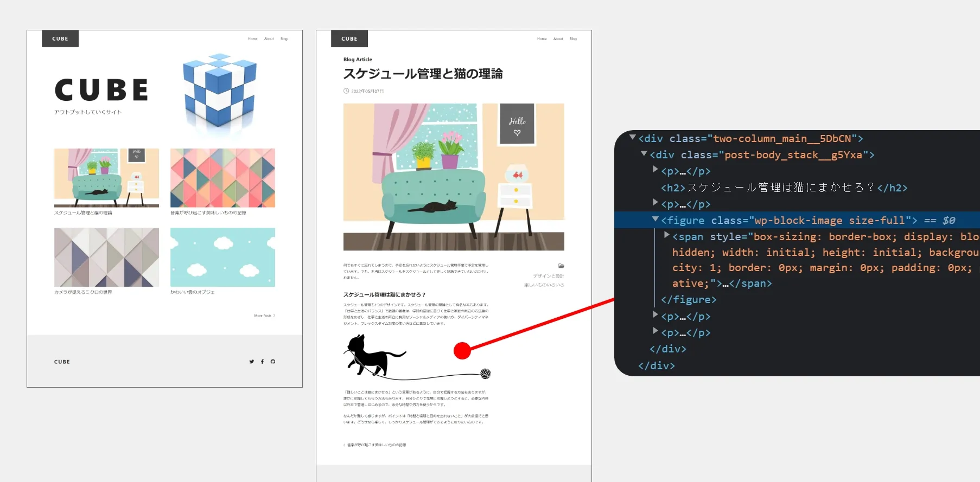Click the Facebook icon in the footer
This screenshot has width=980, height=482.
tap(262, 362)
